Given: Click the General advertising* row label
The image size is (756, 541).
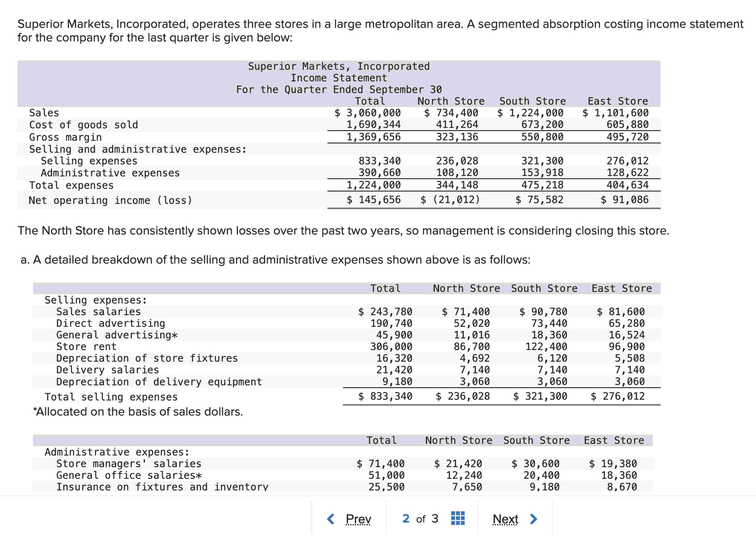Looking at the screenshot, I should pos(117,335).
